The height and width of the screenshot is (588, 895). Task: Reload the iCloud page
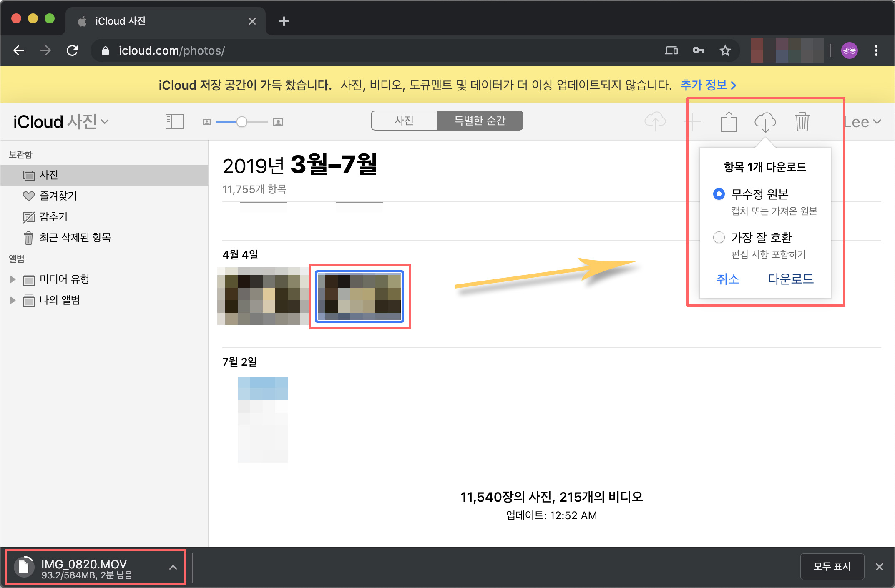73,50
